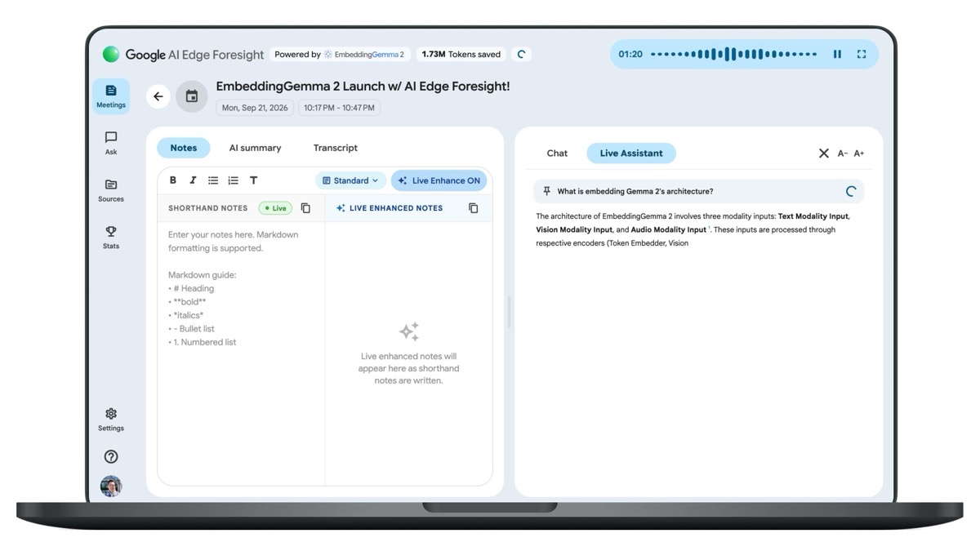980x551 pixels.
Task: Pause the recording
Action: tap(837, 55)
